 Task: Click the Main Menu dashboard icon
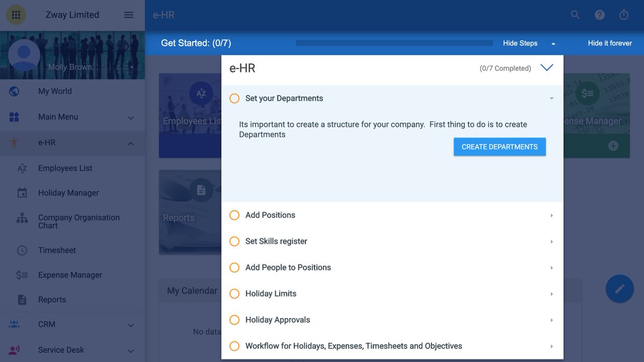(14, 117)
